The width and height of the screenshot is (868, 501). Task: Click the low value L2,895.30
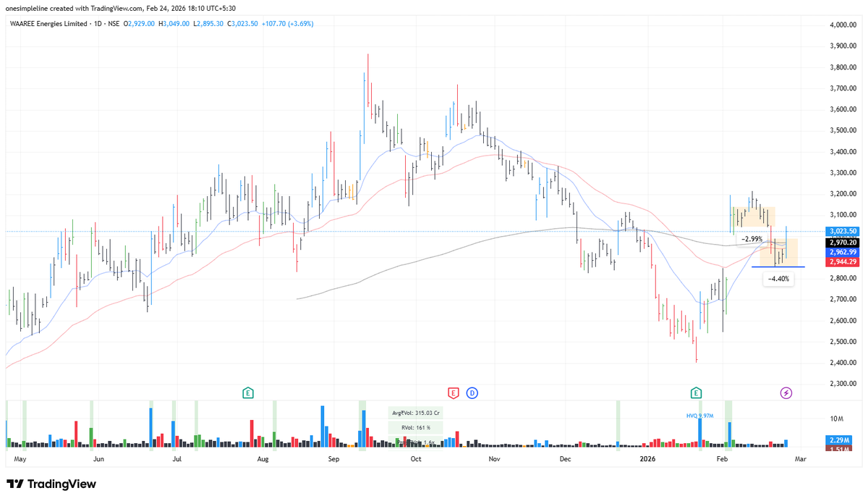[x=209, y=24]
